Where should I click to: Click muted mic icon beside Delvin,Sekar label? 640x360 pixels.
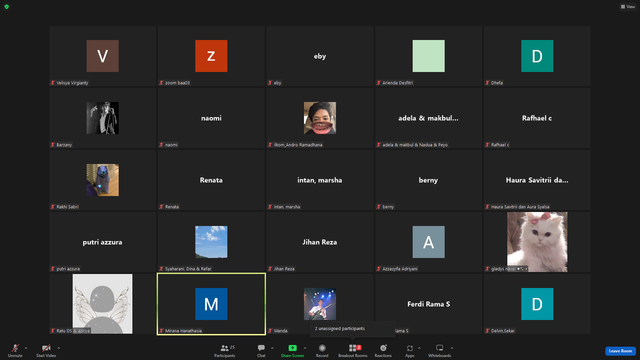[487, 331]
